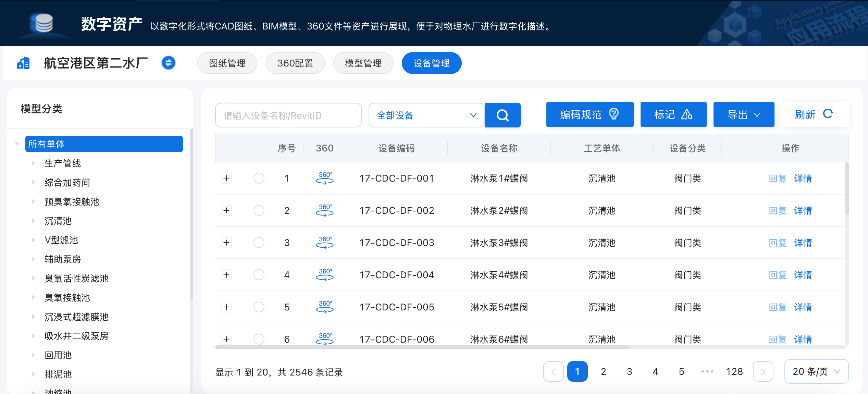Screen dimensions: 868x394
Task: Expand row 4 using its plus icon
Action: (x=226, y=275)
